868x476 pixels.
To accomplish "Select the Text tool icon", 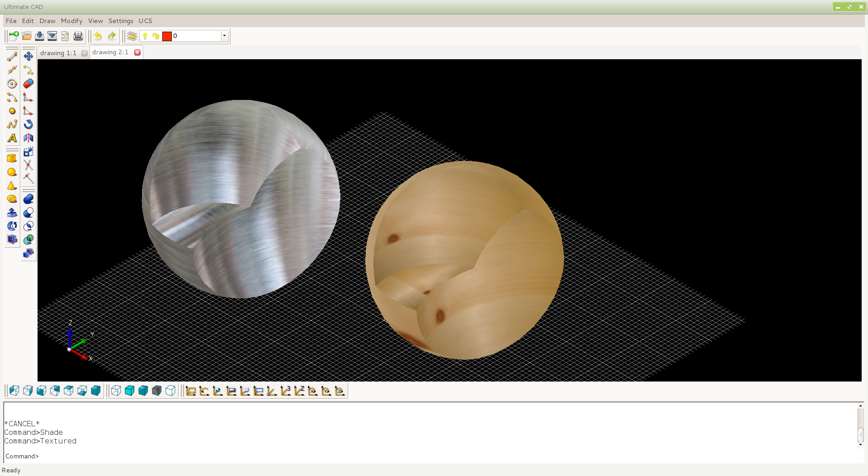I will [12, 138].
